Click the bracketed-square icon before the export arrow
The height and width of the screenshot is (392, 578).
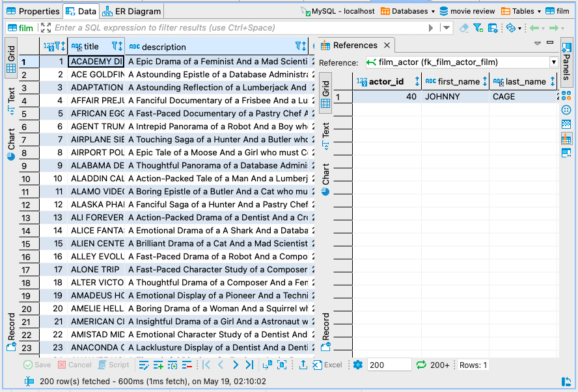click(282, 365)
